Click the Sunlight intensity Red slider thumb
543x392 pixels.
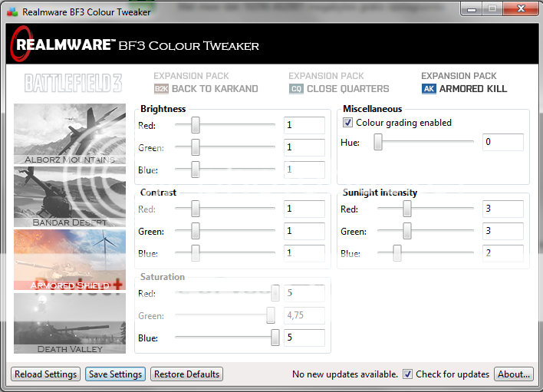[407, 209]
